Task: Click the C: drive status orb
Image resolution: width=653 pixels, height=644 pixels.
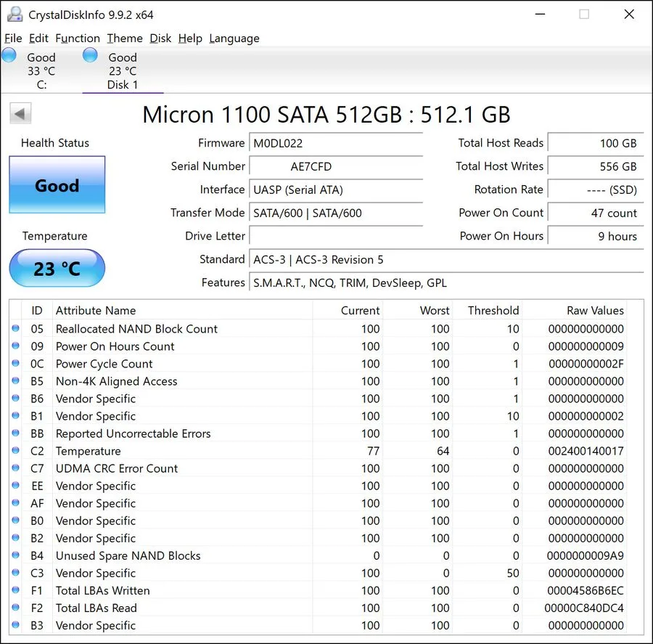Action: click(x=9, y=55)
